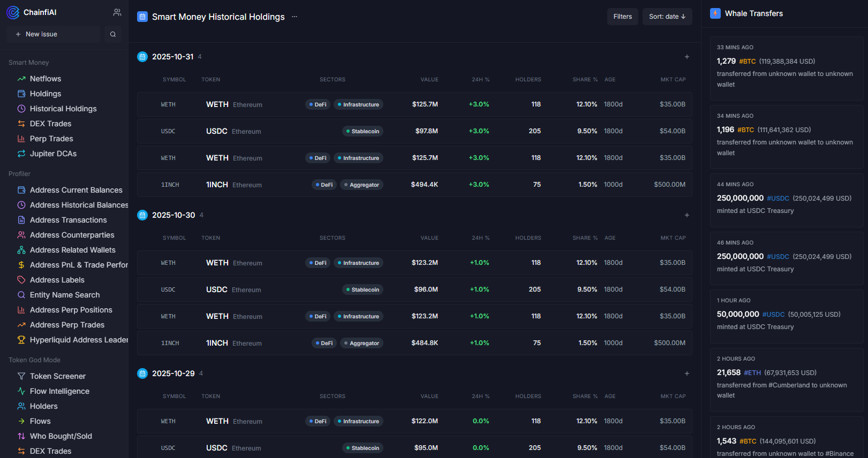This screenshot has height=458, width=868.
Task: Add an item to the 2025-10-30 group
Action: click(687, 215)
